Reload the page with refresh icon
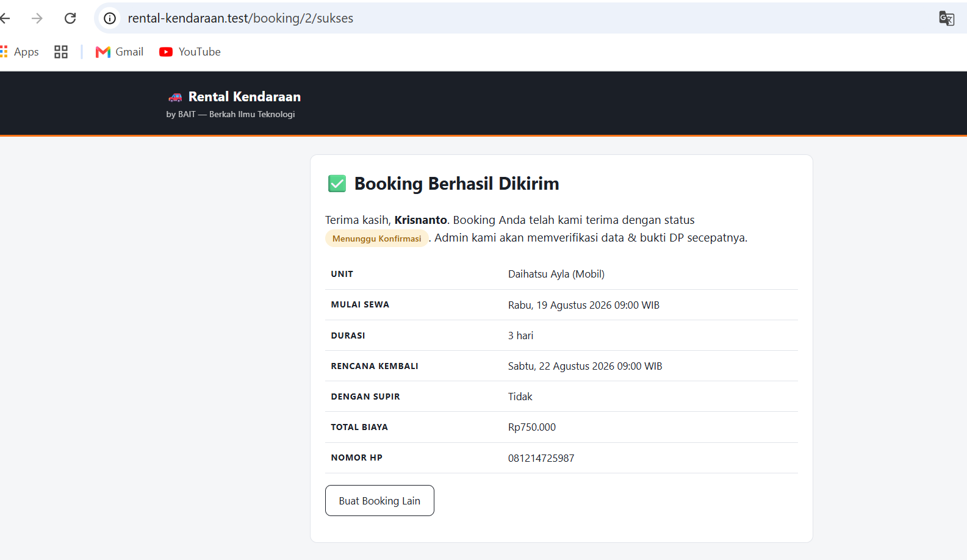Screen dimensions: 967x560 70,18
